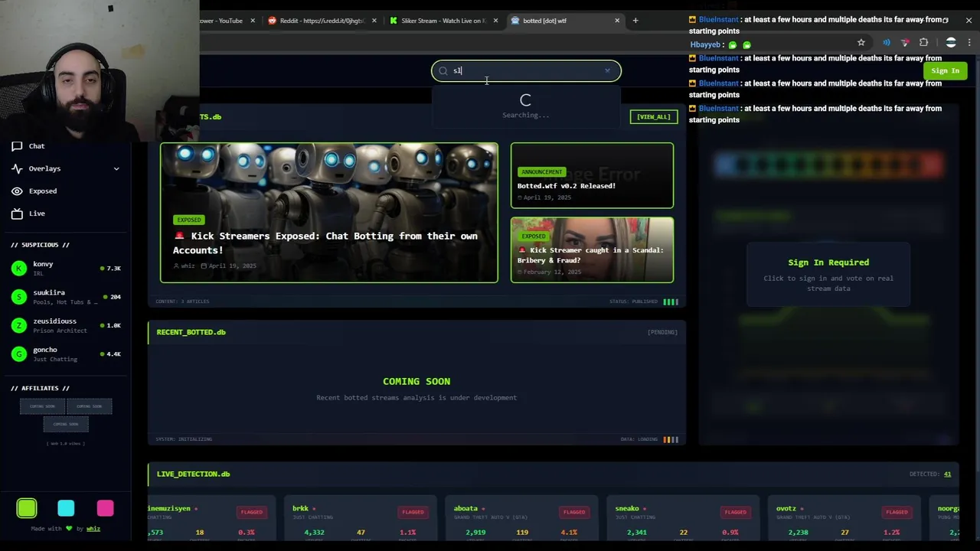Click the ANNOUNCEMENT badge on release card
The image size is (980, 551).
click(x=541, y=172)
